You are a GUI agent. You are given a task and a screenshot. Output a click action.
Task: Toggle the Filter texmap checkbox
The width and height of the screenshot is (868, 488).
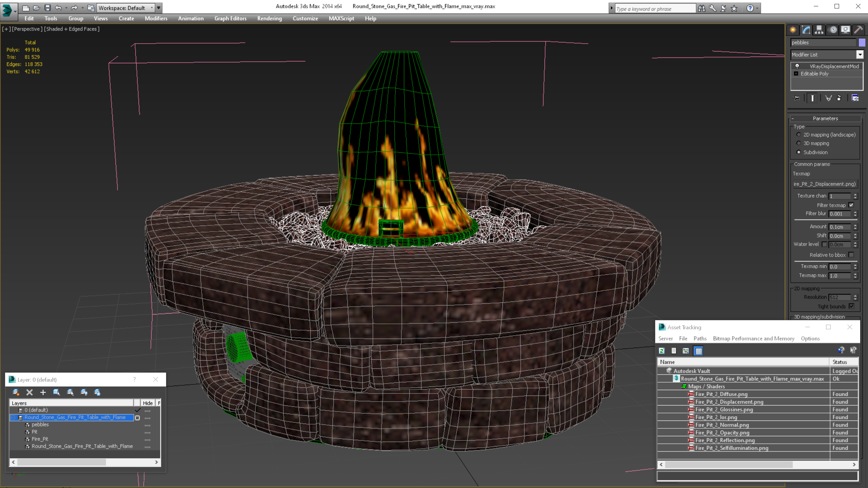[851, 205]
